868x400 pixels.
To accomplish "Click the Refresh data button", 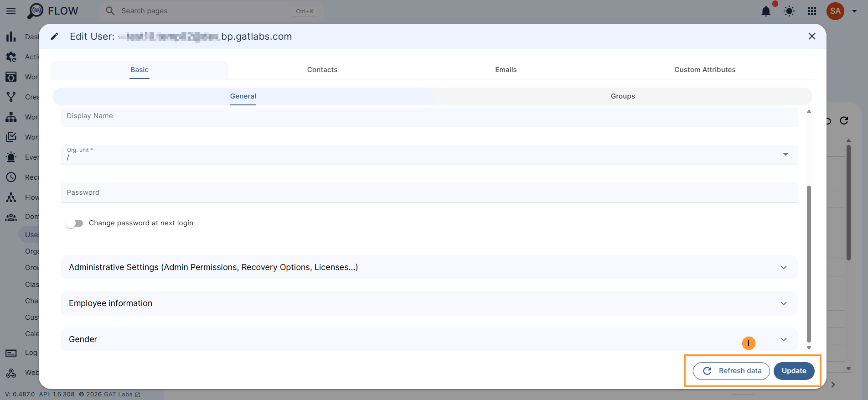I will coord(731,371).
